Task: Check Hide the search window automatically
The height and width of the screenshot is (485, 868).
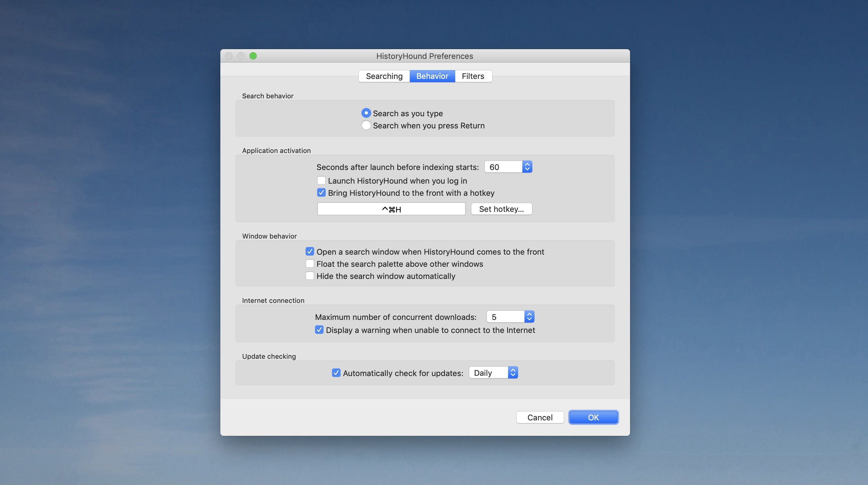Action: (x=310, y=276)
